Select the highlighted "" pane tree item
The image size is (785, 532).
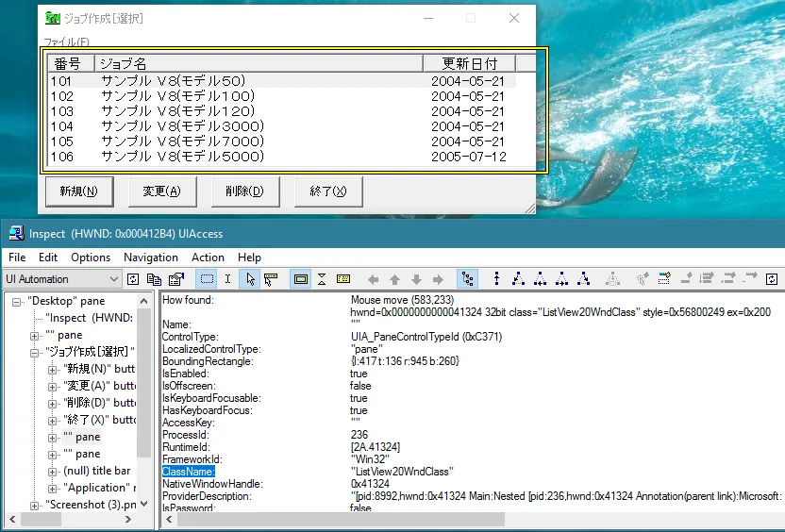pyautogui.click(x=81, y=437)
